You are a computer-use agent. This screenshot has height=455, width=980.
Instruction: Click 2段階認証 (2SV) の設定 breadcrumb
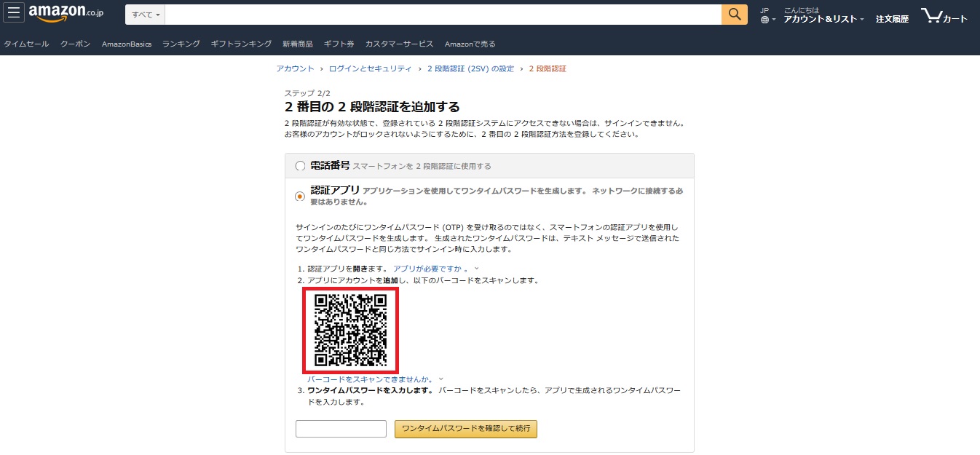(x=470, y=68)
